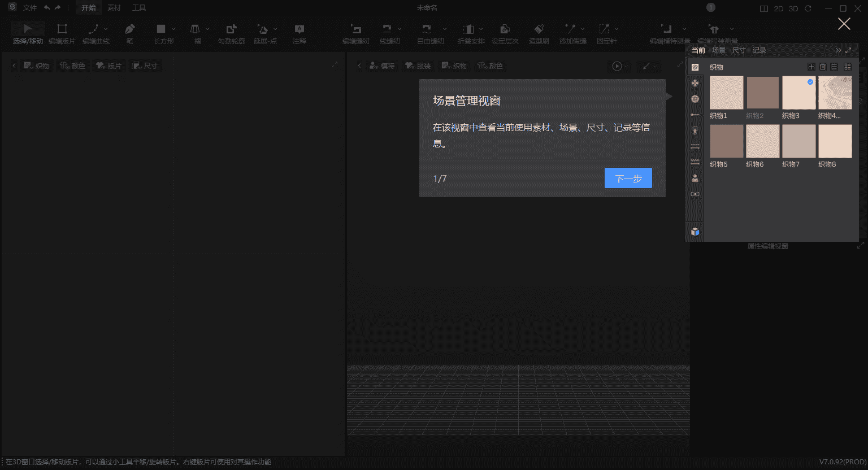The image size is (868, 470).
Task: Select the 织物4 patterned fabric thumbnail
Action: pos(835,93)
